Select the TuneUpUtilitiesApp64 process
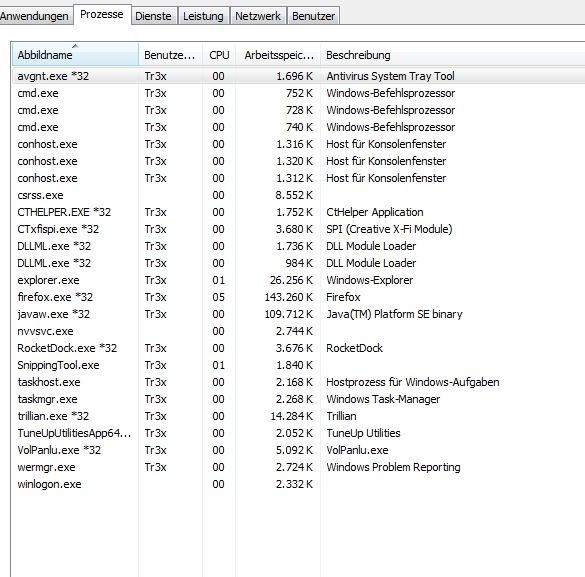The height and width of the screenshot is (577, 585). click(298, 433)
